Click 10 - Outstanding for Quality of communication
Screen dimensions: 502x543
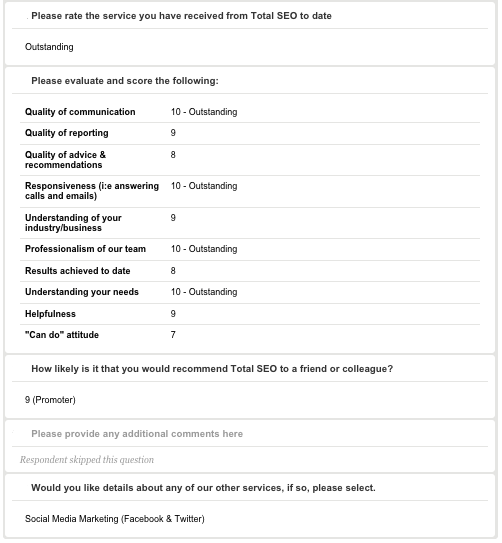204,112
